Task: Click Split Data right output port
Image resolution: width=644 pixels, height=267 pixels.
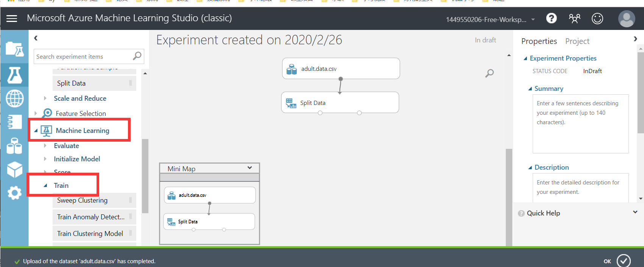Action: coord(359,113)
